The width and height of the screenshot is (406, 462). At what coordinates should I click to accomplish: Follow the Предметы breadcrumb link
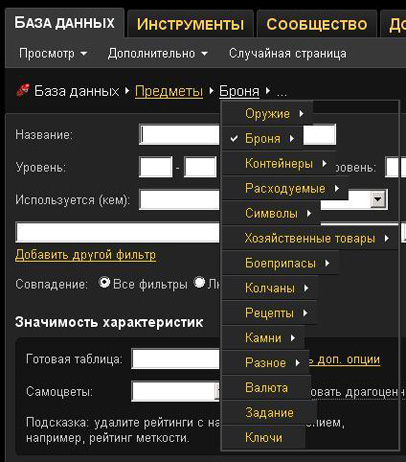(x=169, y=91)
